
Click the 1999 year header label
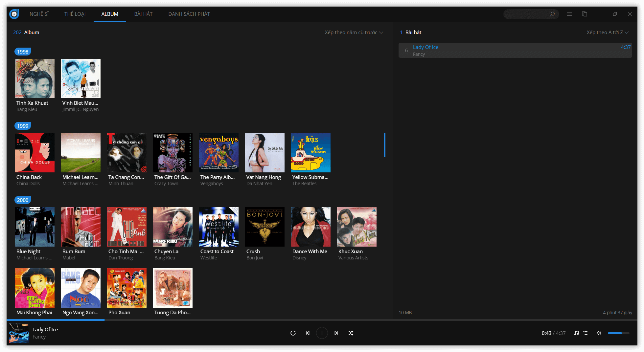[x=23, y=126]
